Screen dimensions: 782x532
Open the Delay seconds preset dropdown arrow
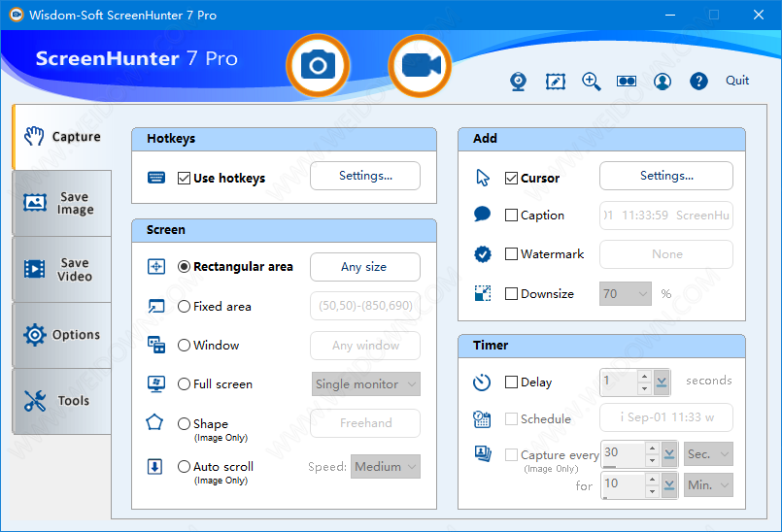662,382
